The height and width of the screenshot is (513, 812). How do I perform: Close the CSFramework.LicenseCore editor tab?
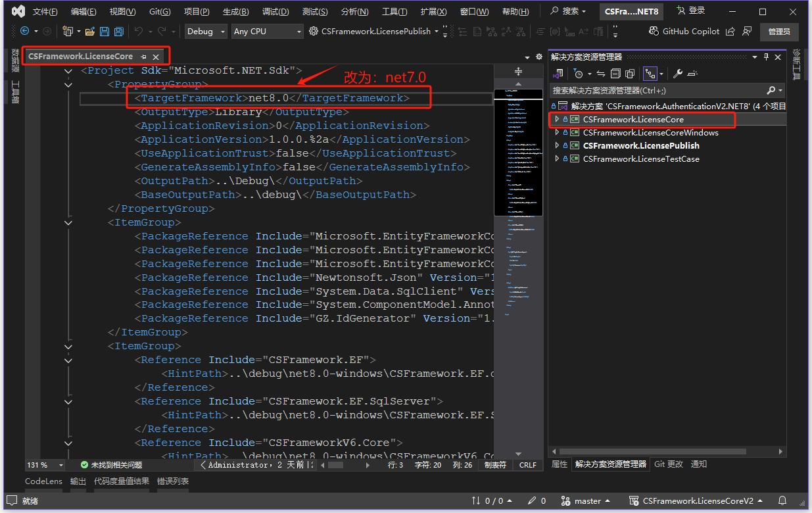pos(156,57)
